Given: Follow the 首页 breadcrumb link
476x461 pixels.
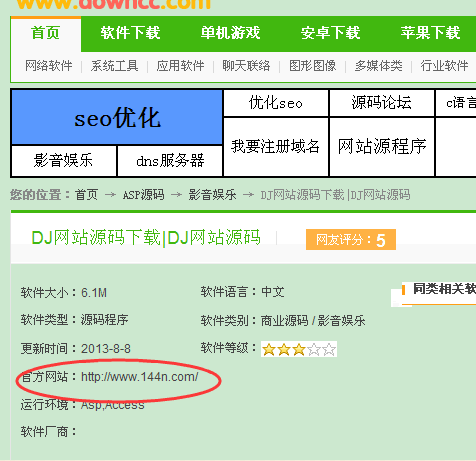Looking at the screenshot, I should click(86, 195).
